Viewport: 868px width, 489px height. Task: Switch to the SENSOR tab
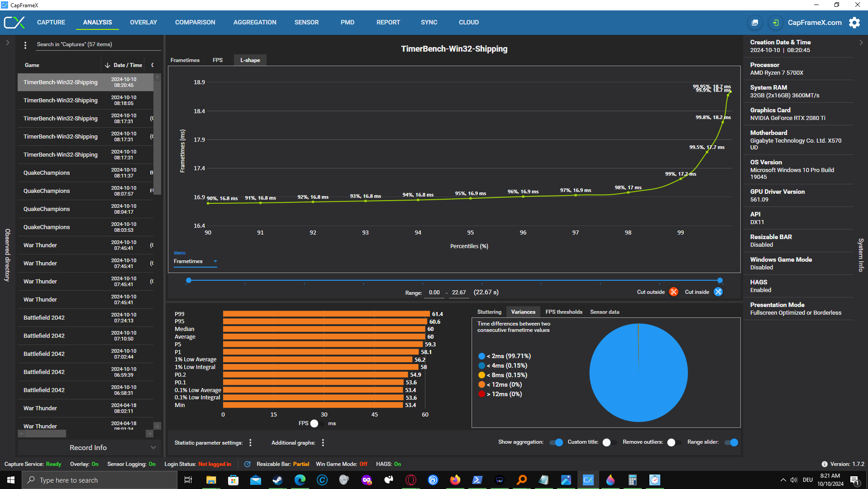coord(306,22)
